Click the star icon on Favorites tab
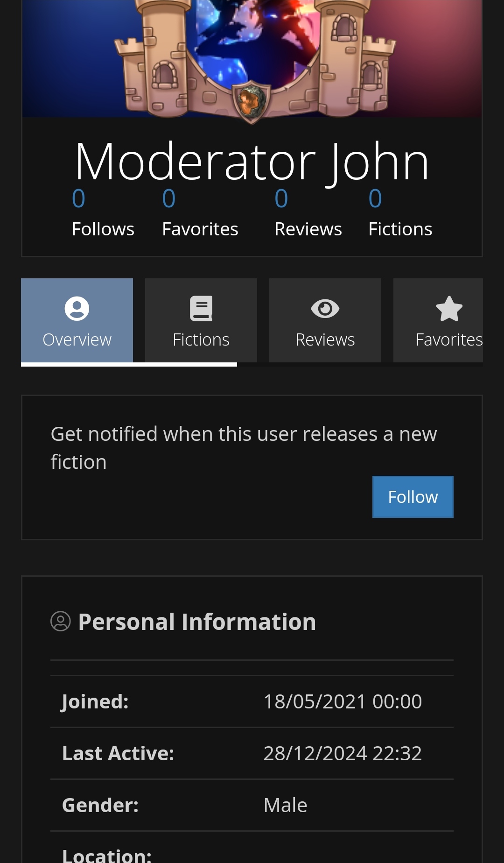This screenshot has width=504, height=863. coord(448,309)
